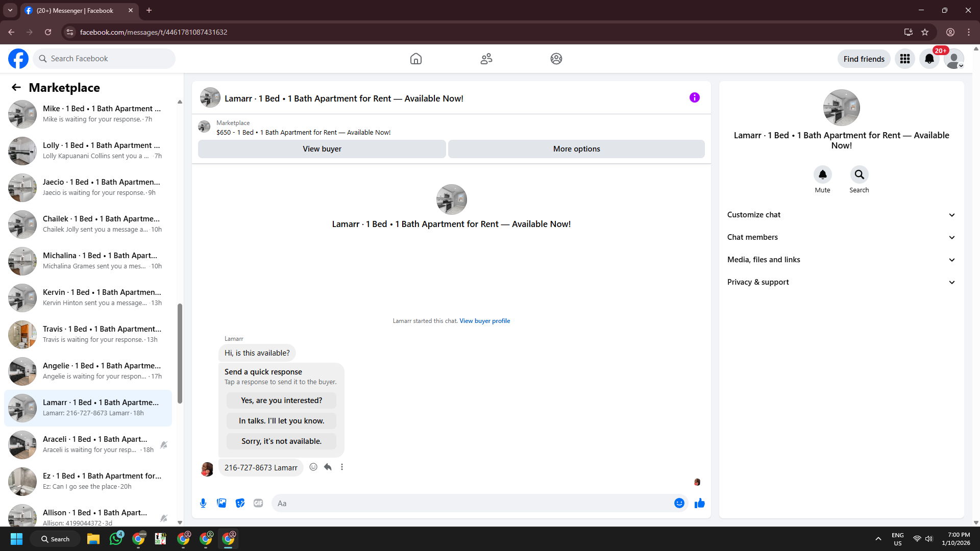The height and width of the screenshot is (551, 980).
Task: Send a thumbs up like
Action: [x=699, y=503]
